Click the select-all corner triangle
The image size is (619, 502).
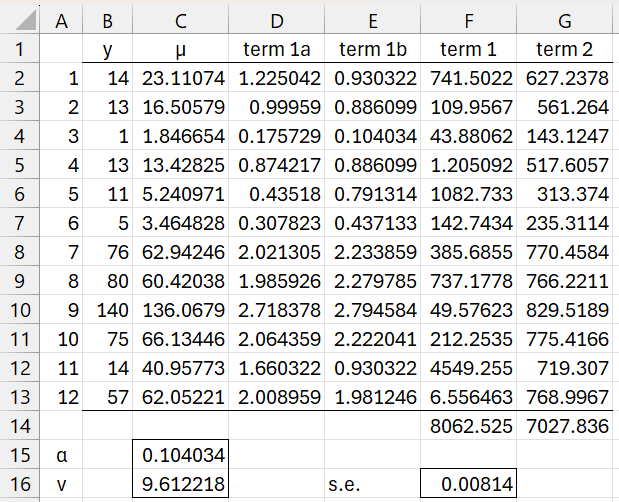pos(19,19)
